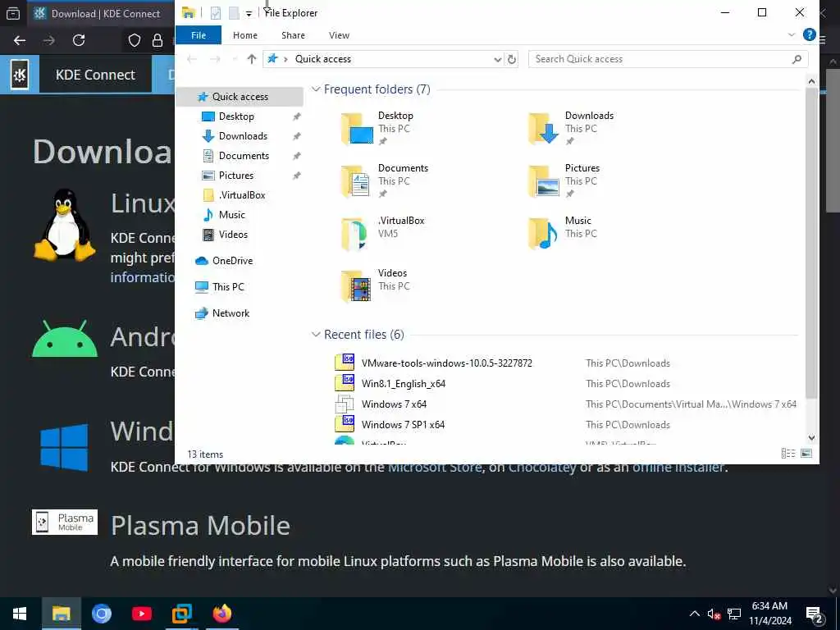Open recent locations dropdown arrow
Image resolution: width=840 pixels, height=630 pixels.
pyautogui.click(x=234, y=59)
